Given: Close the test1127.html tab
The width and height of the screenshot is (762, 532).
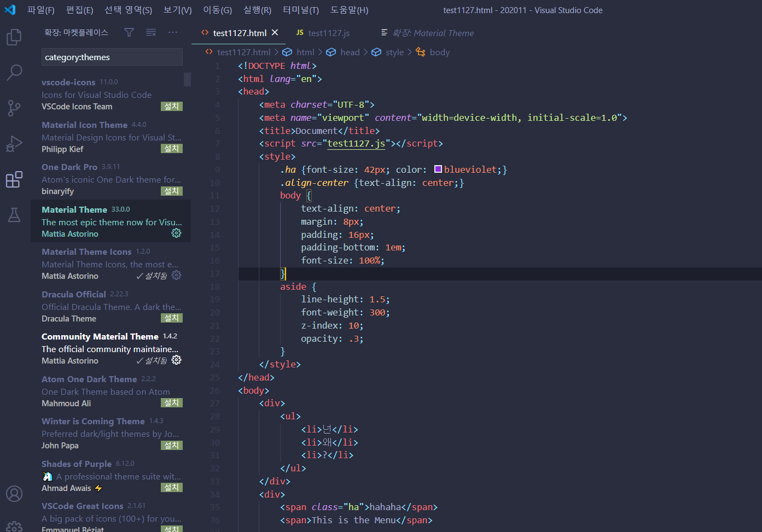Looking at the screenshot, I should 275,33.
